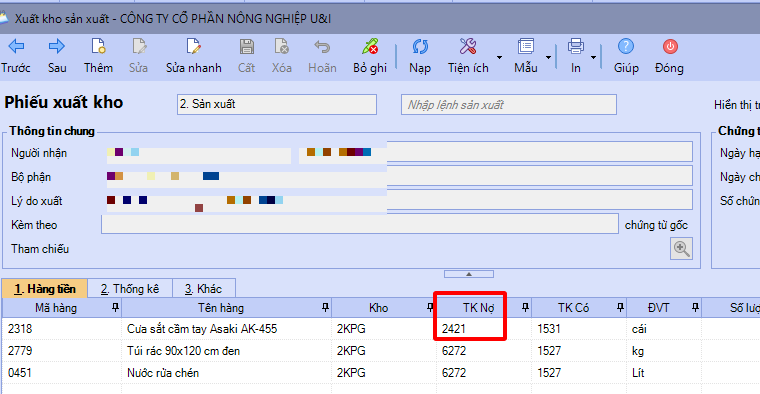Select Kho cell 2KPG in Nước rửa chén row
The height and width of the screenshot is (394, 760).
pyautogui.click(x=384, y=373)
